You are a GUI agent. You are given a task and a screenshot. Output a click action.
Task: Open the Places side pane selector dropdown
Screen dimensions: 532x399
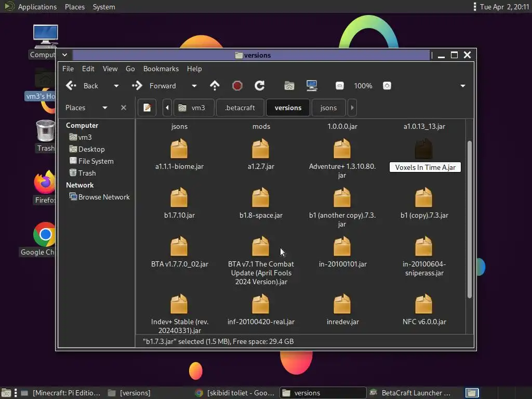(x=105, y=108)
